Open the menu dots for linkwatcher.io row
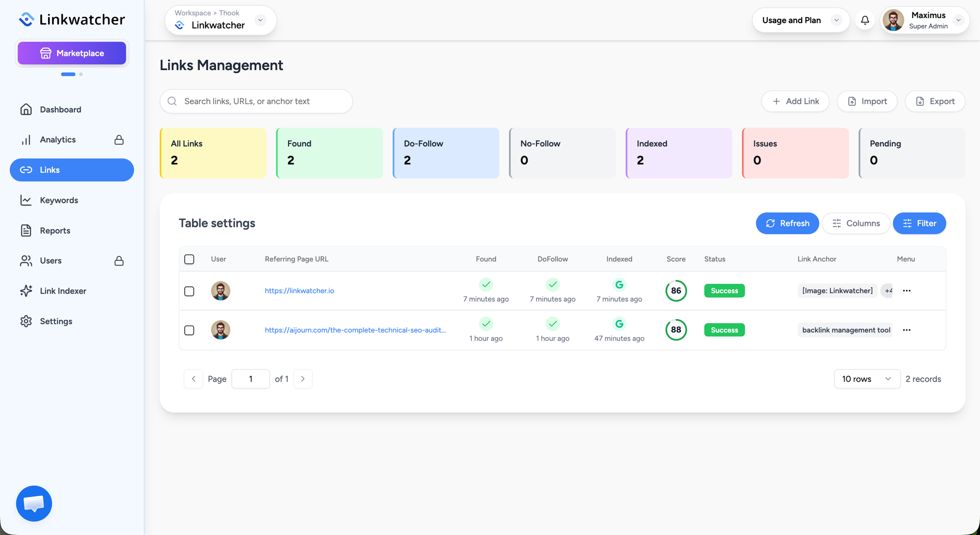Image resolution: width=980 pixels, height=535 pixels. [x=906, y=291]
